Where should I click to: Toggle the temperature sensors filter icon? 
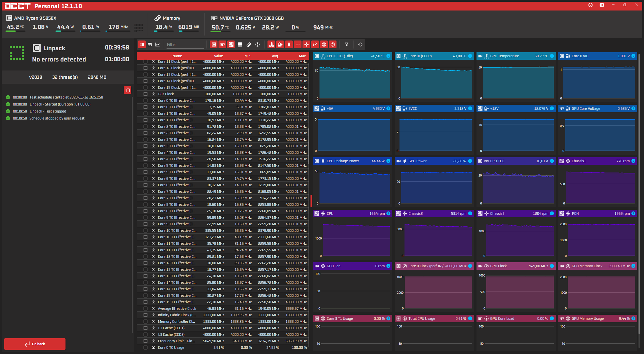click(x=271, y=44)
